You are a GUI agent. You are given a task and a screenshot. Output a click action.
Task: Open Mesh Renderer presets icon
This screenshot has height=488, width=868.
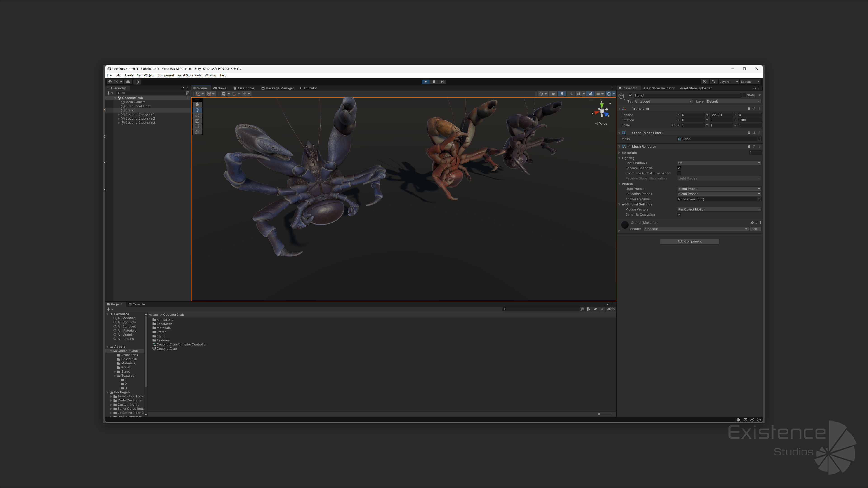pyautogui.click(x=754, y=146)
